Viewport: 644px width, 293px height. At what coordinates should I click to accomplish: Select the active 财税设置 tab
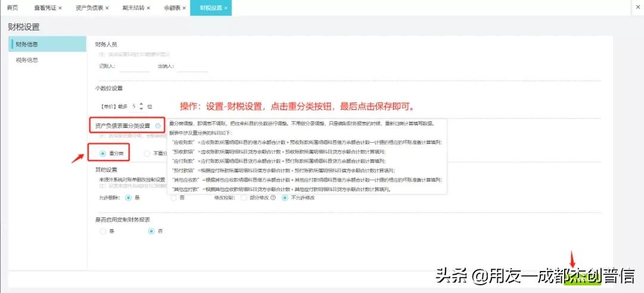(x=210, y=8)
